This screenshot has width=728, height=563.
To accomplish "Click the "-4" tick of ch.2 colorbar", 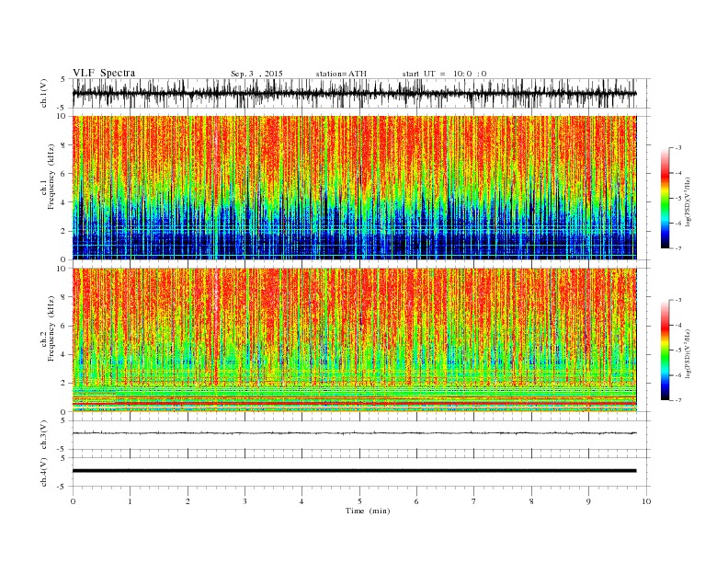I will 678,325.
